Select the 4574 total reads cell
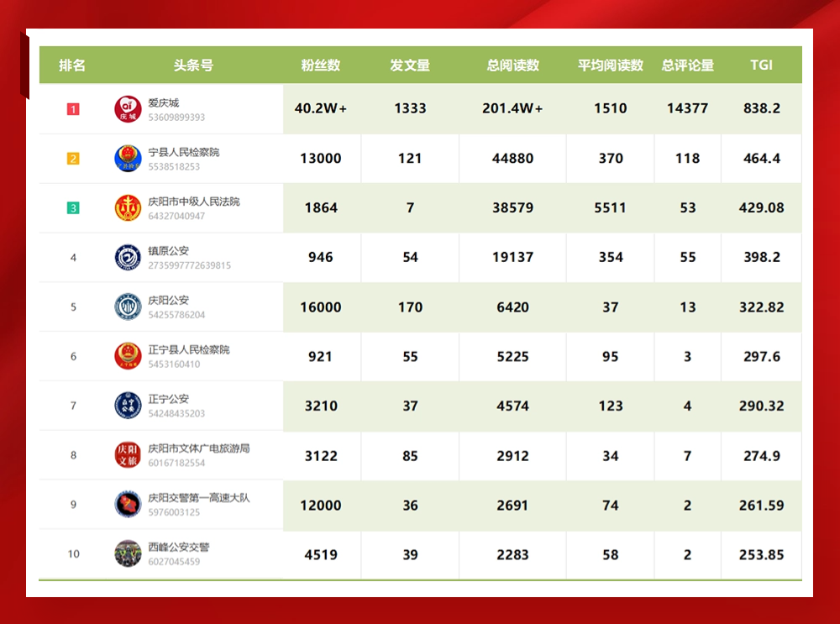The width and height of the screenshot is (840, 624). click(x=512, y=406)
